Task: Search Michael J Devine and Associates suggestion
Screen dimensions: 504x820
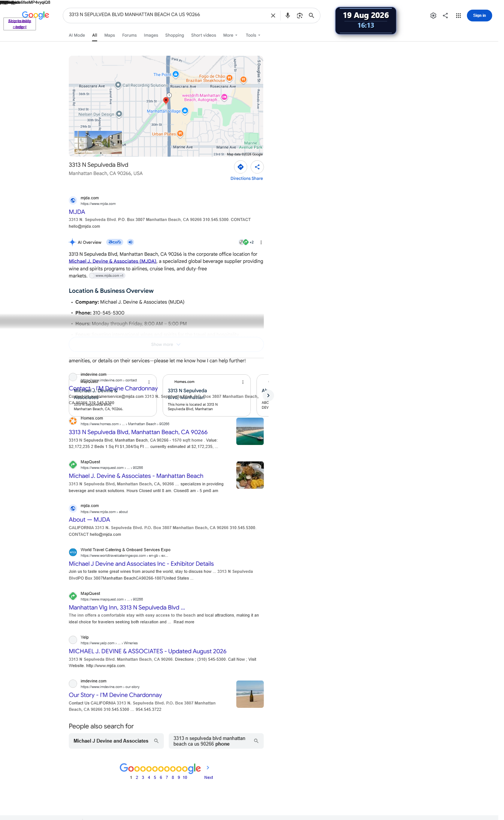Action: point(116,741)
